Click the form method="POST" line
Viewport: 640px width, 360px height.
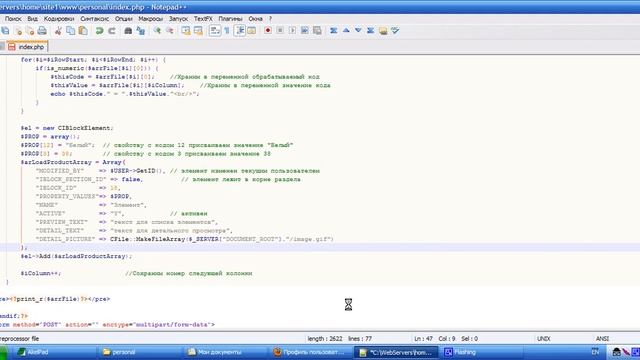[x=107, y=325]
